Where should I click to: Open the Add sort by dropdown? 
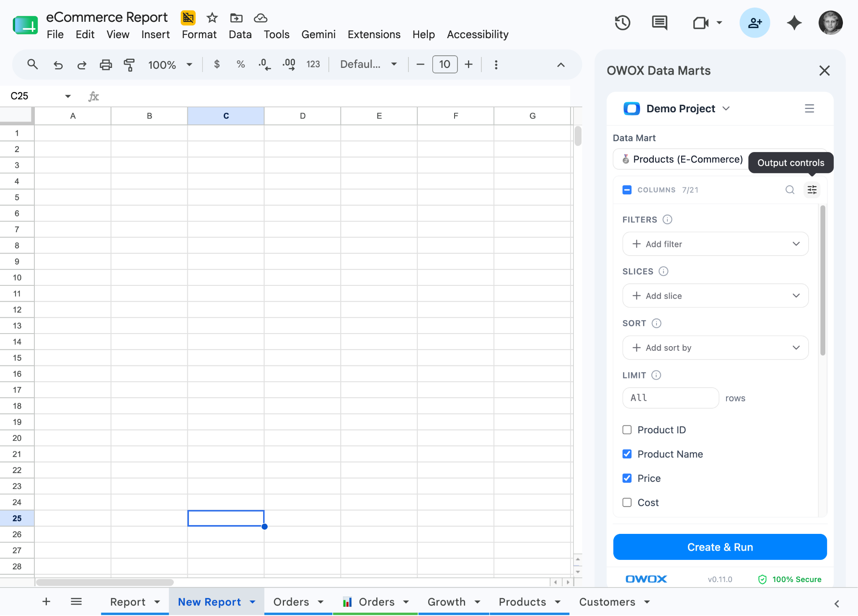715,348
